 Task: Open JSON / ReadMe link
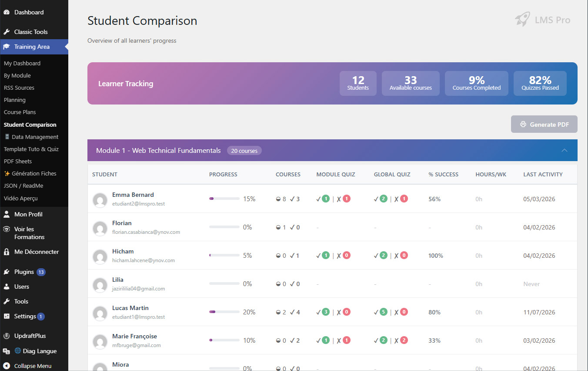(x=23, y=185)
